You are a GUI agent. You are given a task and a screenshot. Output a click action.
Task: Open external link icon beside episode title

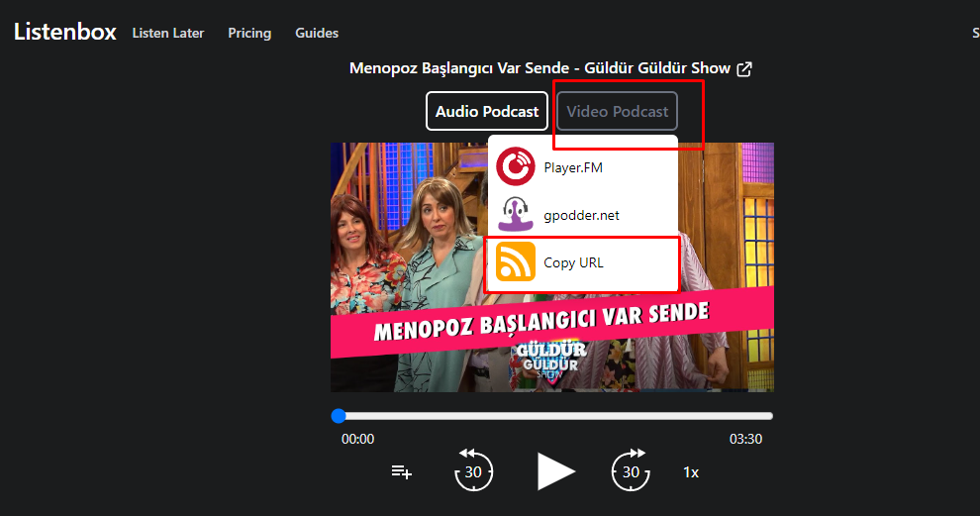tap(744, 68)
